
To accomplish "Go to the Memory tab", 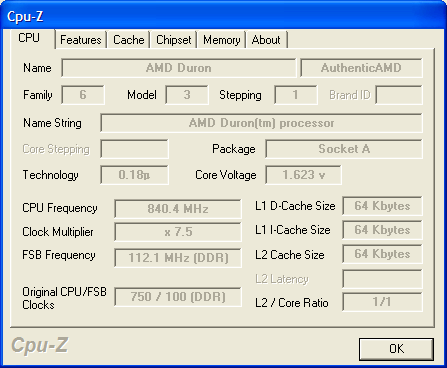I will pyautogui.click(x=222, y=40).
